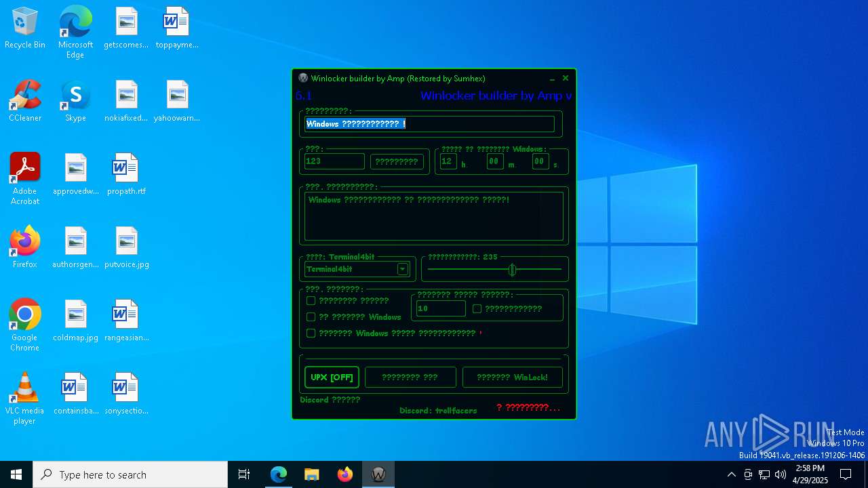Open Firefox desktop shortcut
The height and width of the screenshot is (488, 868).
pyautogui.click(x=25, y=248)
